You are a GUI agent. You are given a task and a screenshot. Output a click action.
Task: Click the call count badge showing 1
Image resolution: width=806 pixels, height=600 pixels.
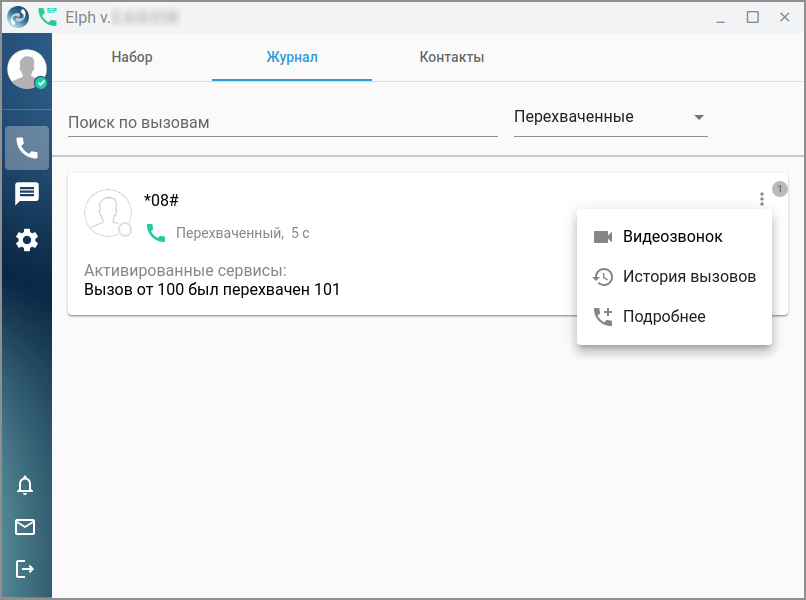(x=780, y=189)
